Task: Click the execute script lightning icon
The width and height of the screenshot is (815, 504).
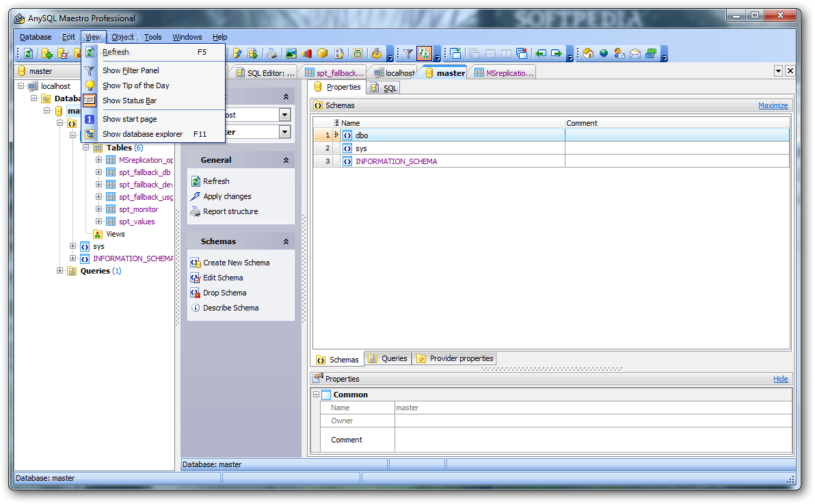Action: tap(237, 53)
